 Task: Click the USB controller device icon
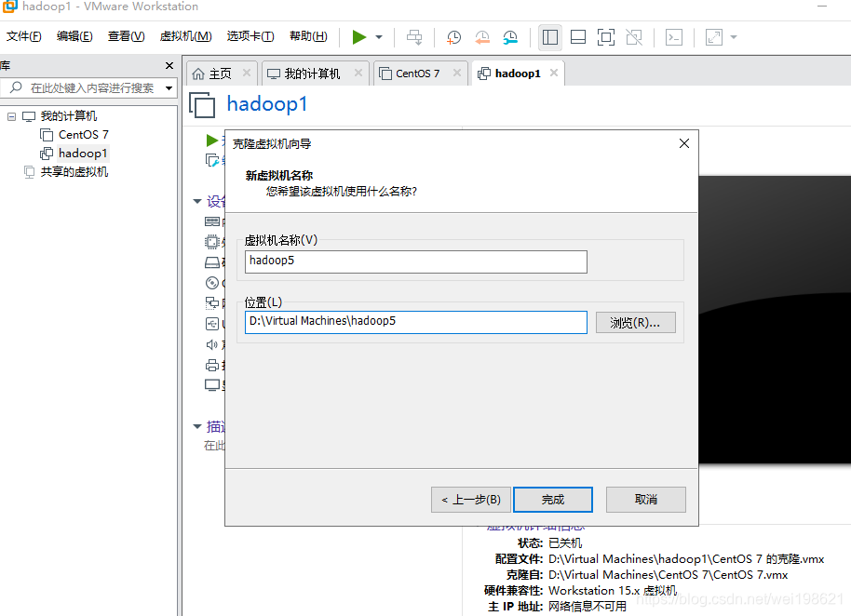click(x=212, y=324)
